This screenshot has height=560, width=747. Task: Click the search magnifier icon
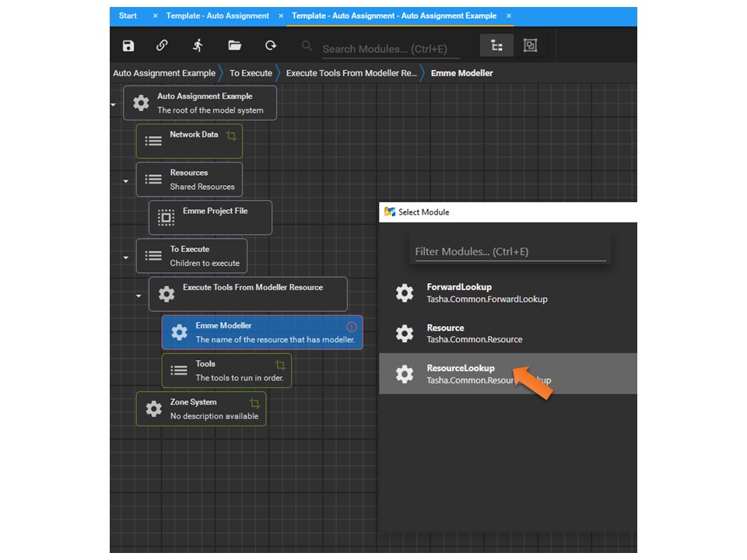(306, 46)
